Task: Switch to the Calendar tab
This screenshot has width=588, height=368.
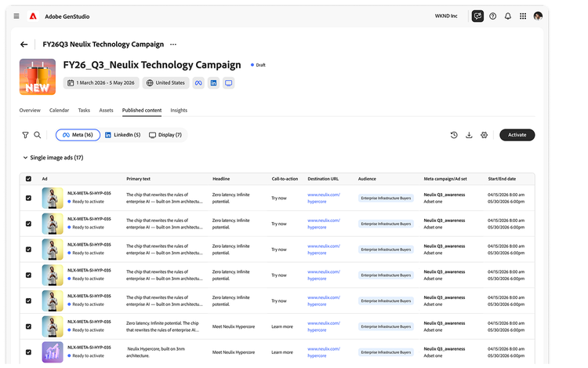Action: point(60,111)
